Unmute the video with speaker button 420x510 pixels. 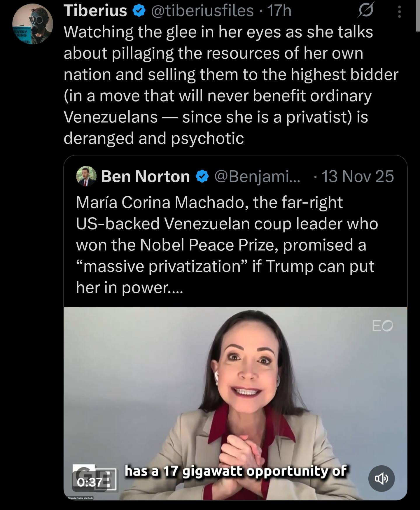click(381, 479)
